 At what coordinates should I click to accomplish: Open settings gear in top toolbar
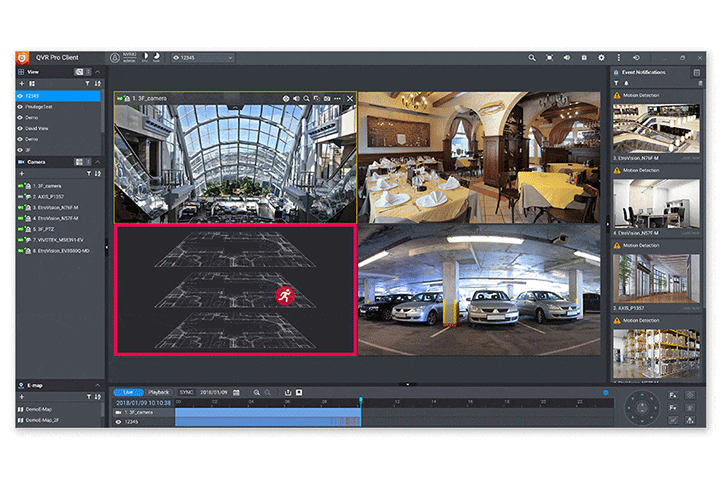click(x=600, y=58)
